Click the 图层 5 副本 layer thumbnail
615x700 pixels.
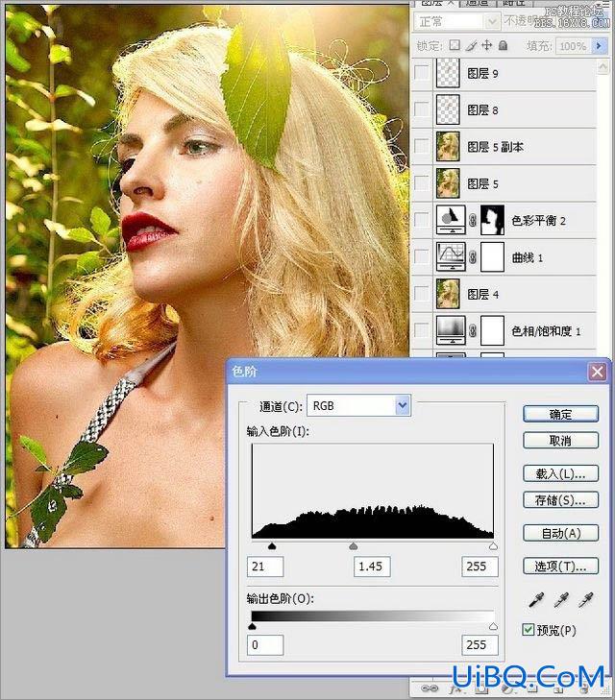(448, 146)
